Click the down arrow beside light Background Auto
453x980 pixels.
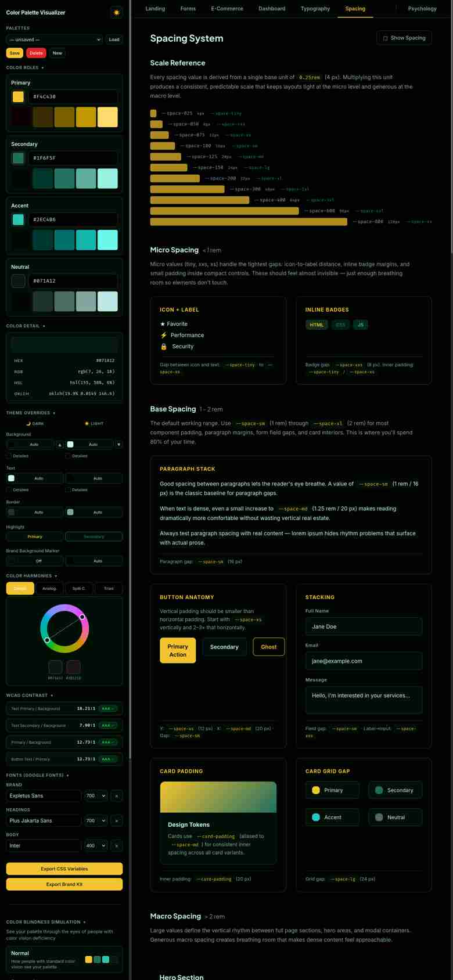point(118,444)
